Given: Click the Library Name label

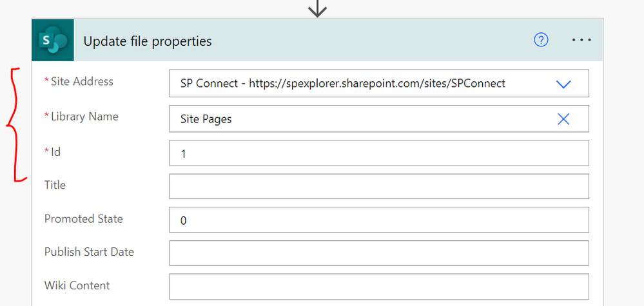Looking at the screenshot, I should (84, 117).
